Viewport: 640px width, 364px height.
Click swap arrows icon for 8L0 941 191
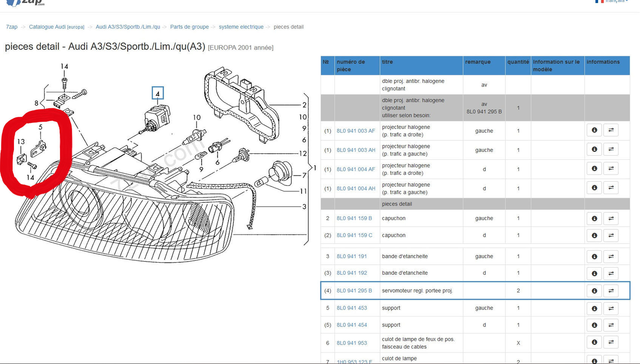click(610, 257)
